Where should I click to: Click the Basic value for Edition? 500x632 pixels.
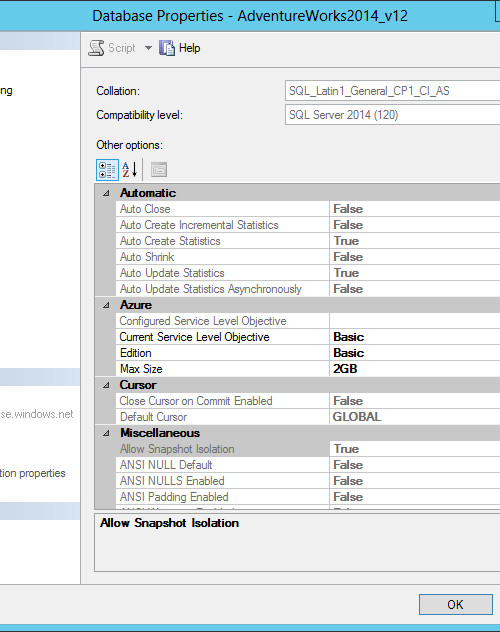[349, 353]
